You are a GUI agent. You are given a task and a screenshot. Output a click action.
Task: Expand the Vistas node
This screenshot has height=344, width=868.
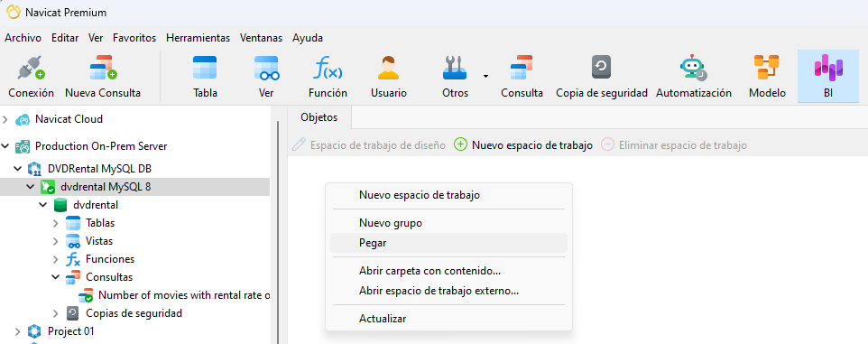(55, 241)
